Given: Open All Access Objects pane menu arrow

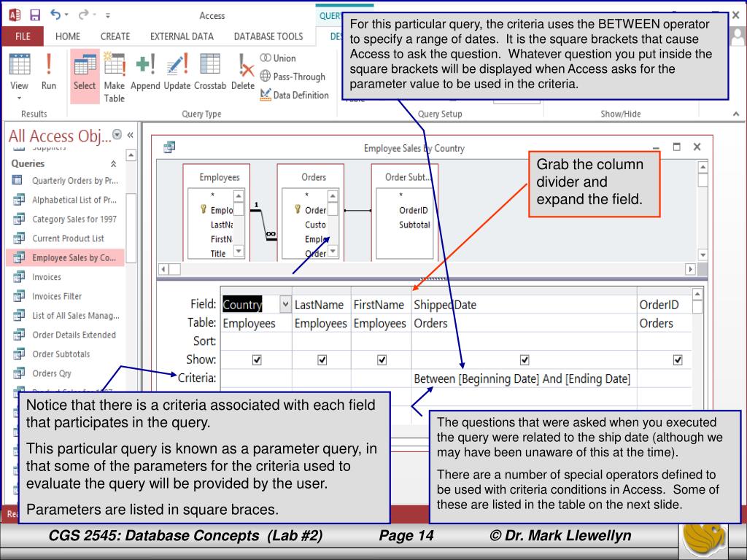Looking at the screenshot, I should click(117, 135).
